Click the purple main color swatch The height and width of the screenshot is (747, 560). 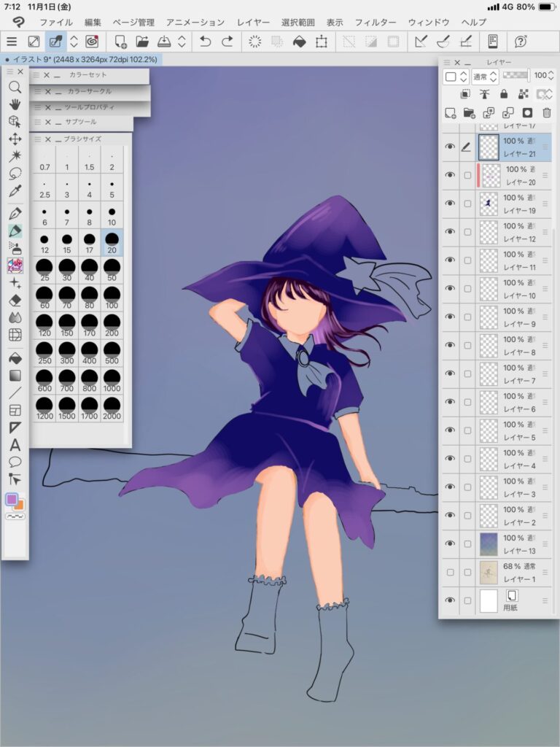tap(12, 499)
